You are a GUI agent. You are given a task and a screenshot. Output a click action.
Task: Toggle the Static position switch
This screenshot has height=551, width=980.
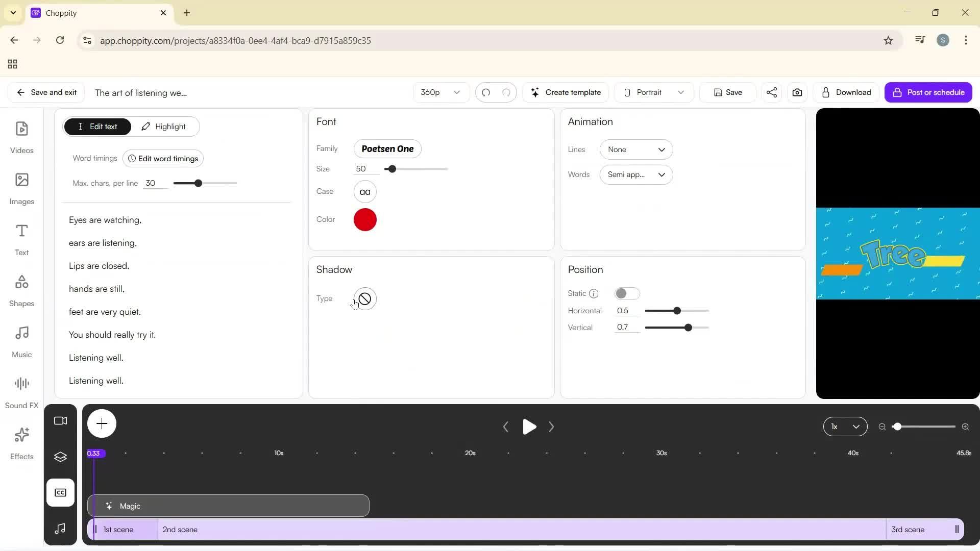626,293
